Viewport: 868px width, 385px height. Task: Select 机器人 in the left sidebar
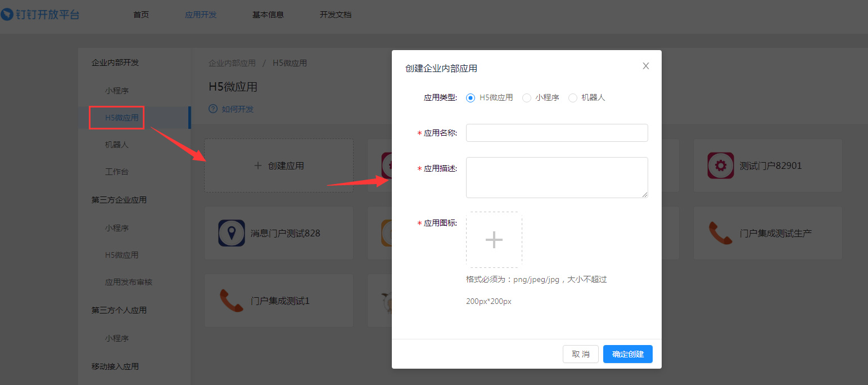click(117, 145)
